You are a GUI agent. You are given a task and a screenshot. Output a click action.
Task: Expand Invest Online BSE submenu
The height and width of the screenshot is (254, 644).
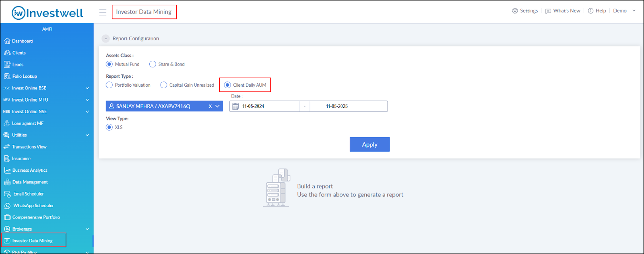click(x=87, y=88)
